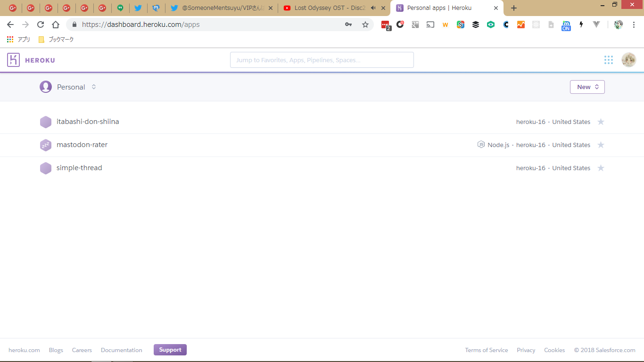Close the Lost Odyssey OST tab

pos(383,8)
